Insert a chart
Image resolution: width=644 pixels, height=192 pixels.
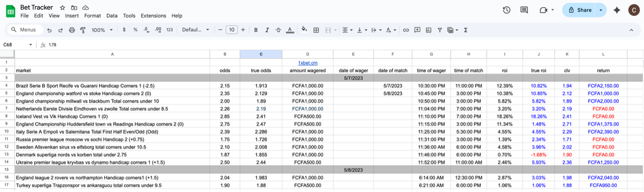[428, 30]
